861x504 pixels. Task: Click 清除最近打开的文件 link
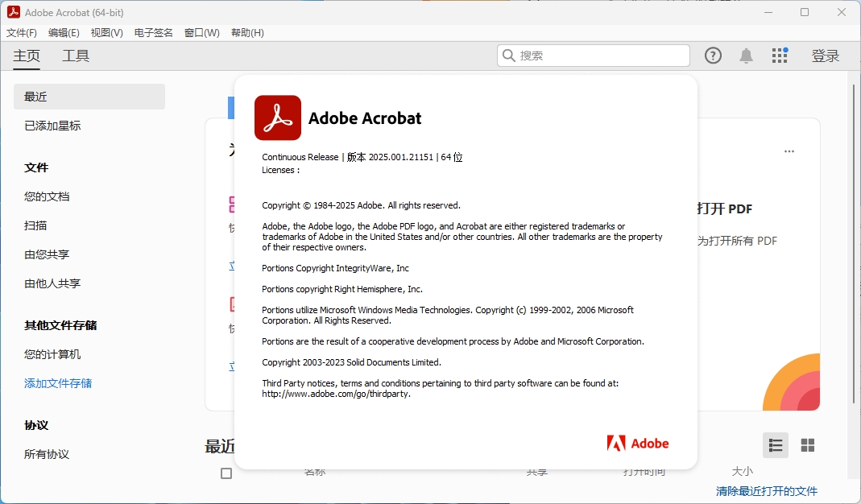tap(766, 491)
